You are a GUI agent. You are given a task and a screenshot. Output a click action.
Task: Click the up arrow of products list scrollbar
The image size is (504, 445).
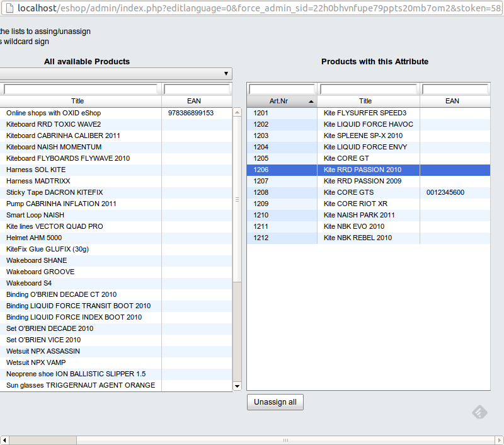237,113
